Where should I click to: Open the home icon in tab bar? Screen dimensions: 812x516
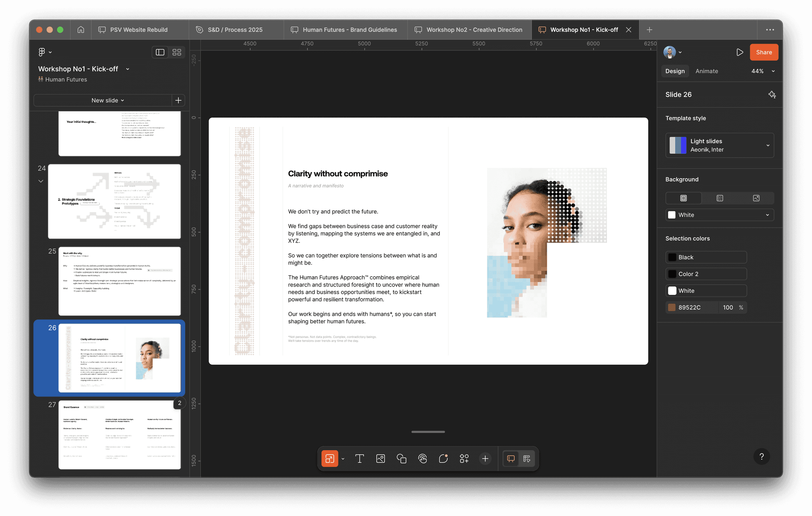tap(81, 30)
